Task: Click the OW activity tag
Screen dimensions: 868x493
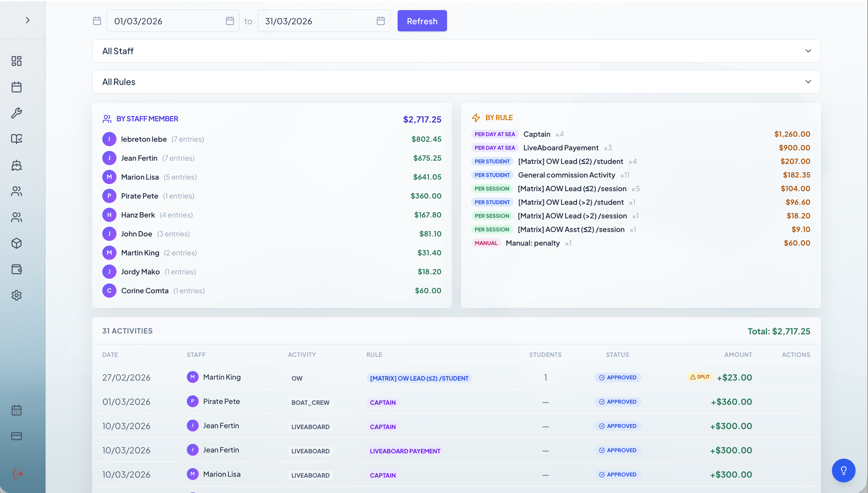Action: click(x=297, y=378)
